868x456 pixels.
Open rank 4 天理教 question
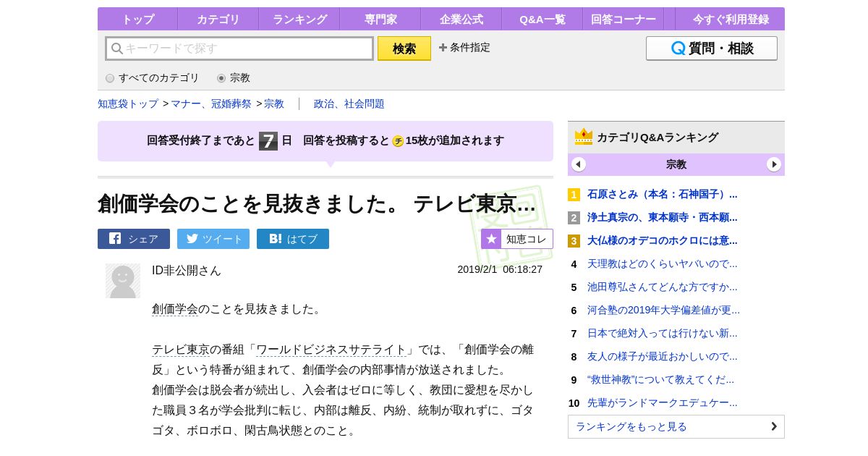(x=663, y=263)
